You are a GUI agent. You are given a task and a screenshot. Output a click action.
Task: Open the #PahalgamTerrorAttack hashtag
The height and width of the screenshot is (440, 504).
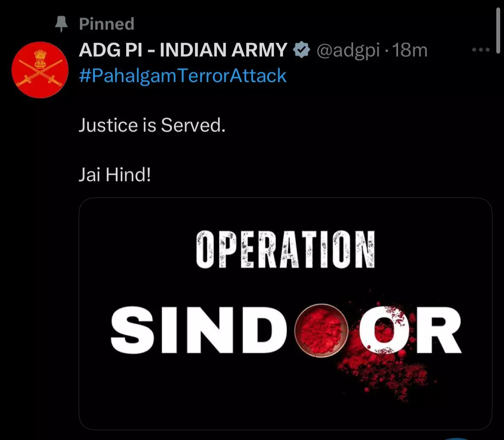(x=183, y=76)
